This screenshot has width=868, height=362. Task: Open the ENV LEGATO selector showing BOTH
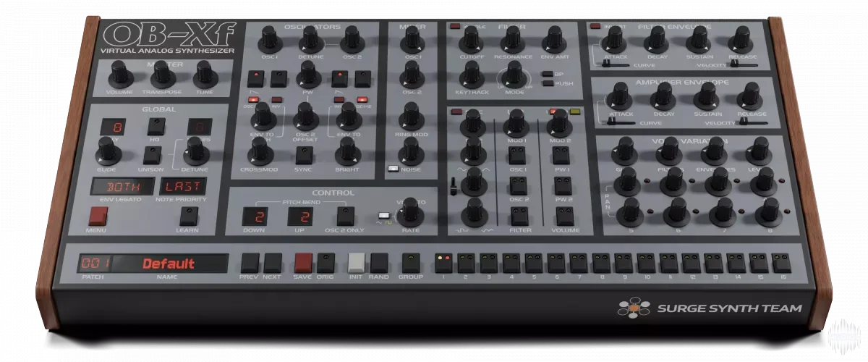point(121,186)
